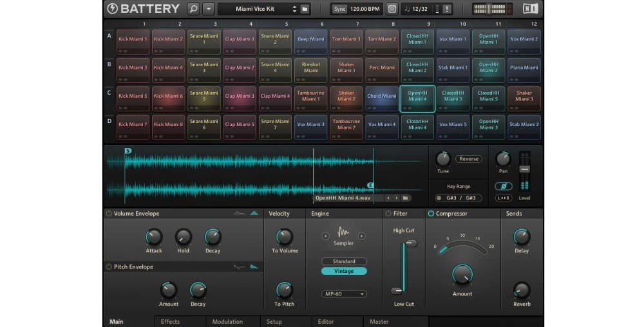Click the Battery lightning logo icon
This screenshot has height=327, width=644.
(112, 8)
